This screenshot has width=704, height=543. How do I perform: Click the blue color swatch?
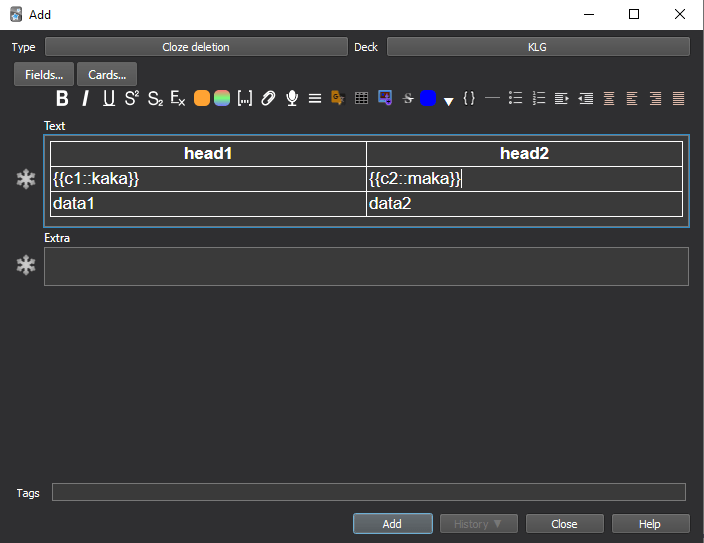coord(428,98)
